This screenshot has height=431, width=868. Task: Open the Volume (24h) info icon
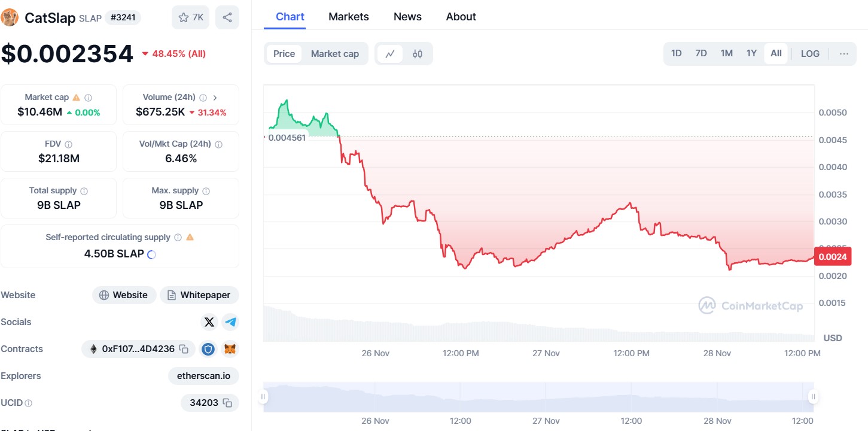point(203,97)
